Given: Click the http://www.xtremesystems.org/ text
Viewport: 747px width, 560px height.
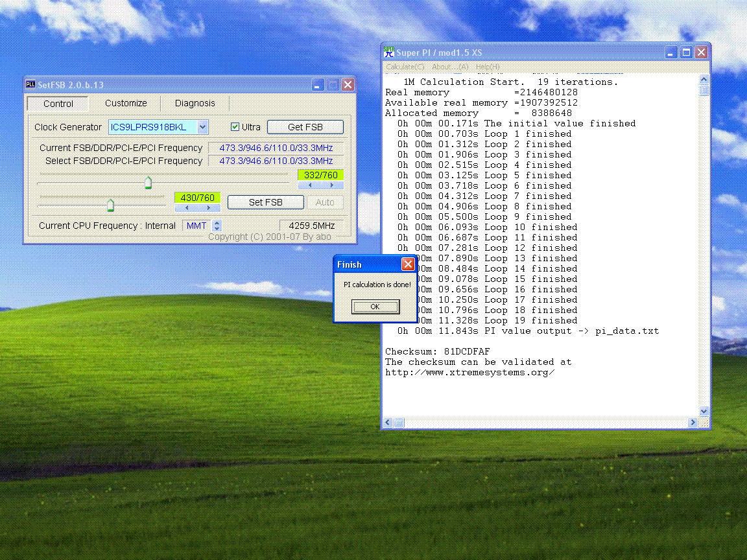Looking at the screenshot, I should (469, 373).
